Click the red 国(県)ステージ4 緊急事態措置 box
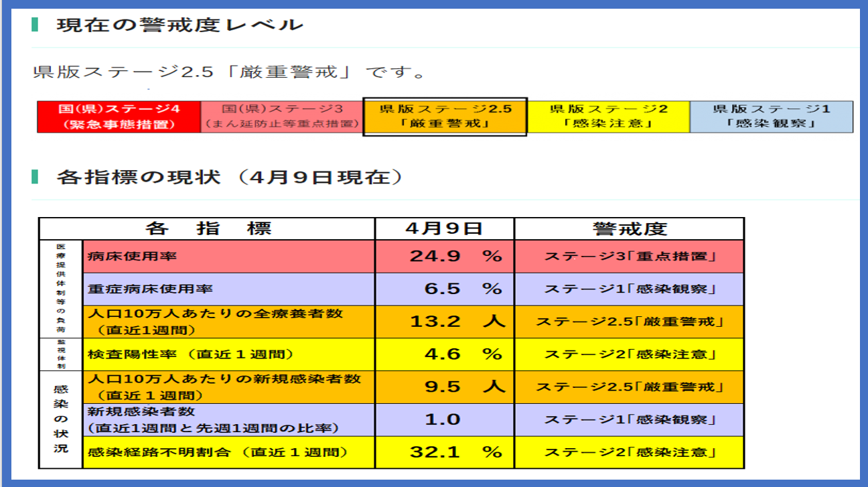The image size is (868, 487). click(x=119, y=117)
